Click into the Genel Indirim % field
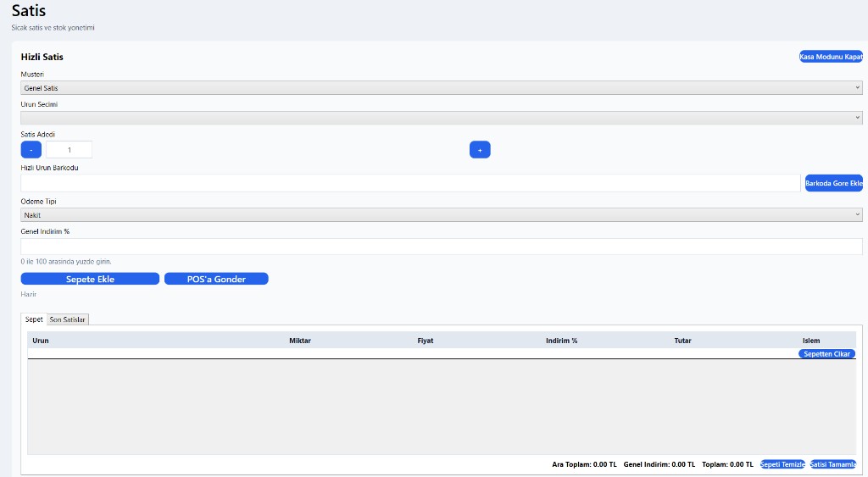 tap(441, 247)
